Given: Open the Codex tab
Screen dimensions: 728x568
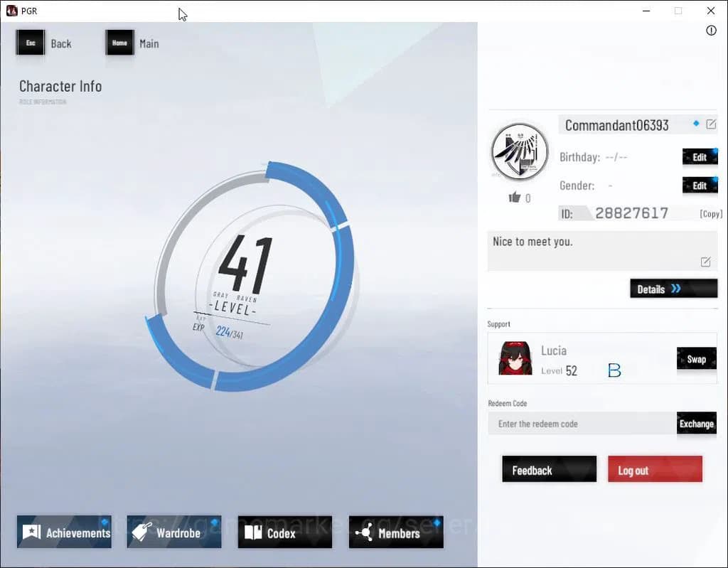Looking at the screenshot, I should pyautogui.click(x=285, y=532).
